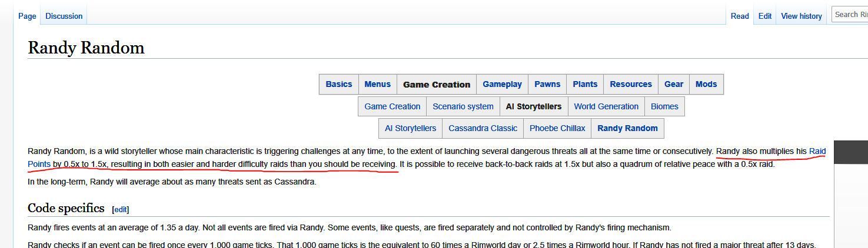The height and width of the screenshot is (248, 868).
Task: Go to the Plants section
Action: tap(585, 84)
